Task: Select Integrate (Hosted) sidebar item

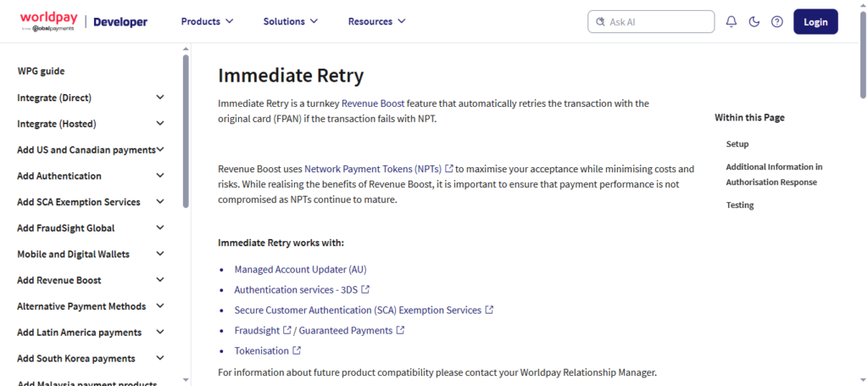Action: click(57, 124)
